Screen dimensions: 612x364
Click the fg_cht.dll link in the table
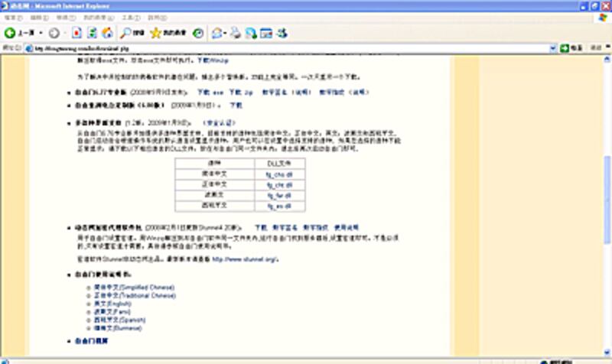[279, 185]
